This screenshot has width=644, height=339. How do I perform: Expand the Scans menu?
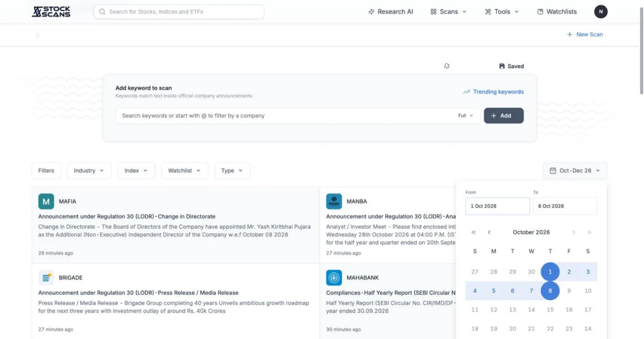[449, 12]
